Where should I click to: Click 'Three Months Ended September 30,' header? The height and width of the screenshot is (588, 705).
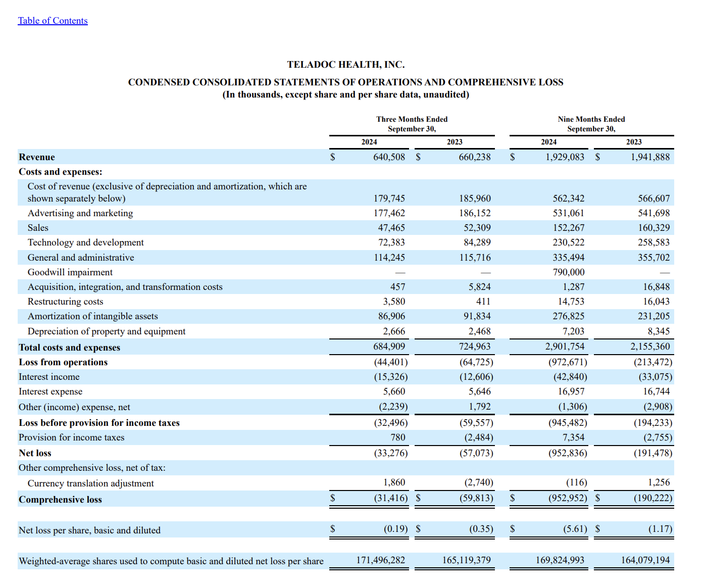point(412,124)
